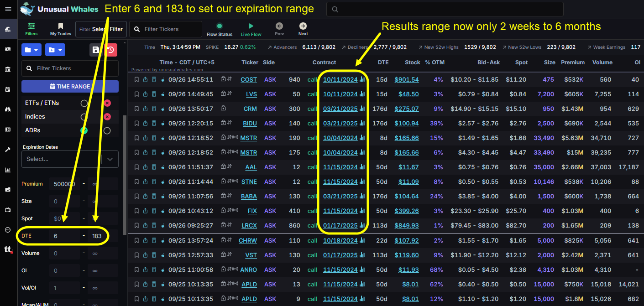Click the TIME RANGE button
This screenshot has width=644, height=306.
click(70, 86)
